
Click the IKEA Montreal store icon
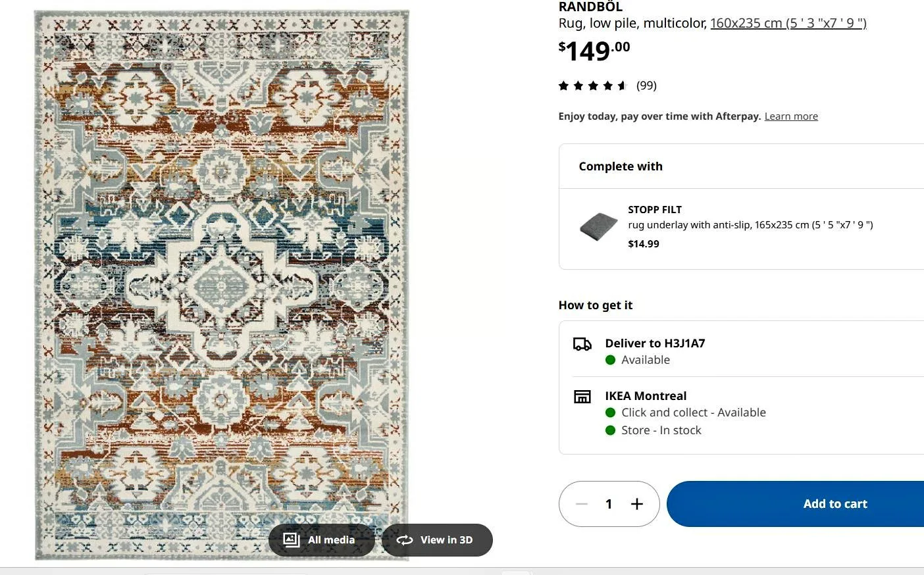[x=582, y=397]
